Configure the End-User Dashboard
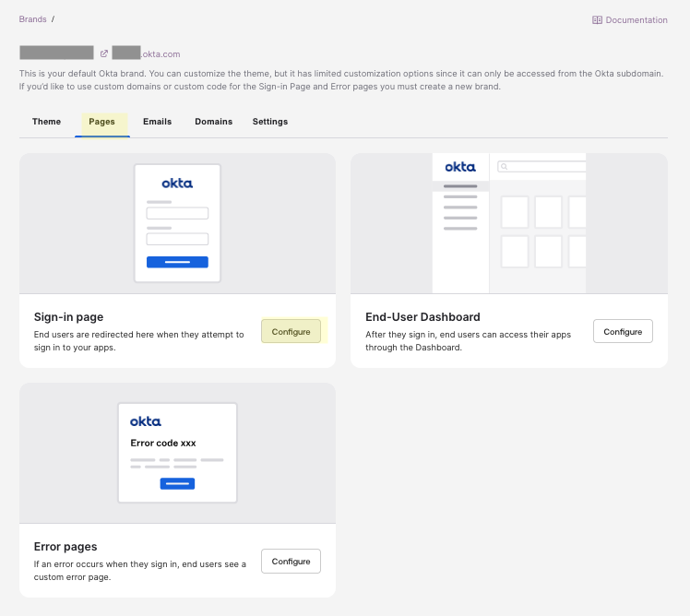The width and height of the screenshot is (690, 616). coord(623,331)
